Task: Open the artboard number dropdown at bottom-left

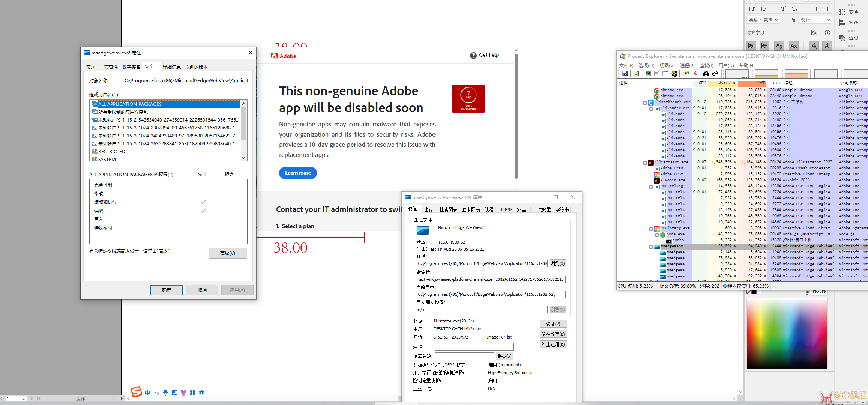Action: [24, 399]
